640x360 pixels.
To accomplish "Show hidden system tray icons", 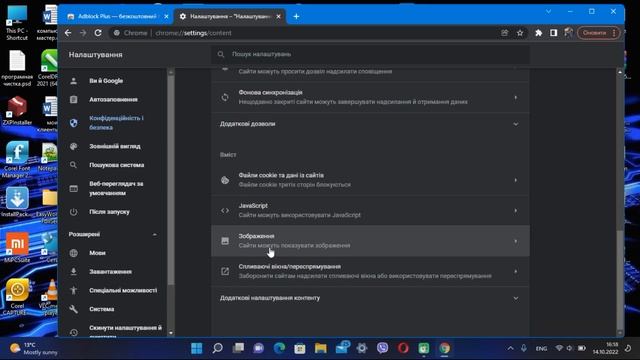I will pyautogui.click(x=510, y=348).
